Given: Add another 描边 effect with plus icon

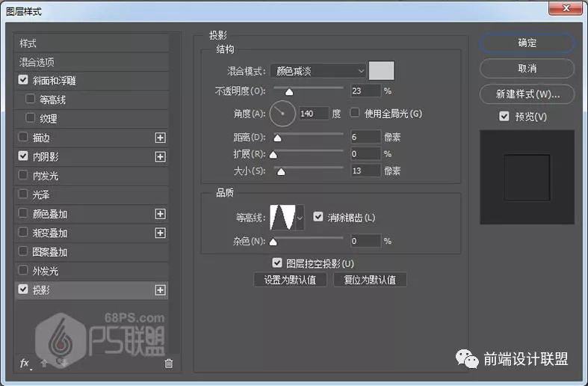Looking at the screenshot, I should (160, 138).
